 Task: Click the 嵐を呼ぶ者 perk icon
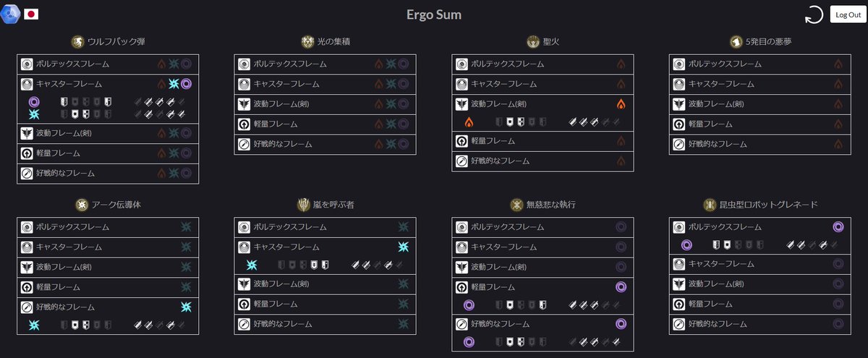pos(303,204)
